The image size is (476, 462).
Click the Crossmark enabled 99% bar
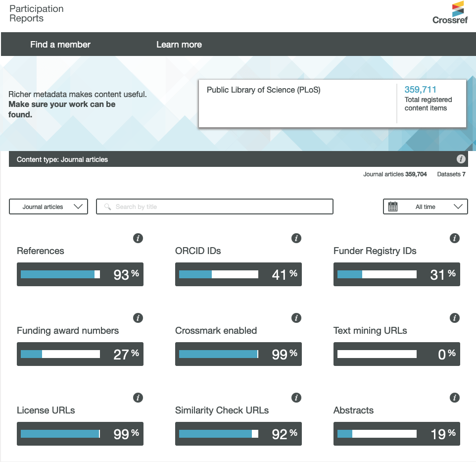pyautogui.click(x=238, y=354)
